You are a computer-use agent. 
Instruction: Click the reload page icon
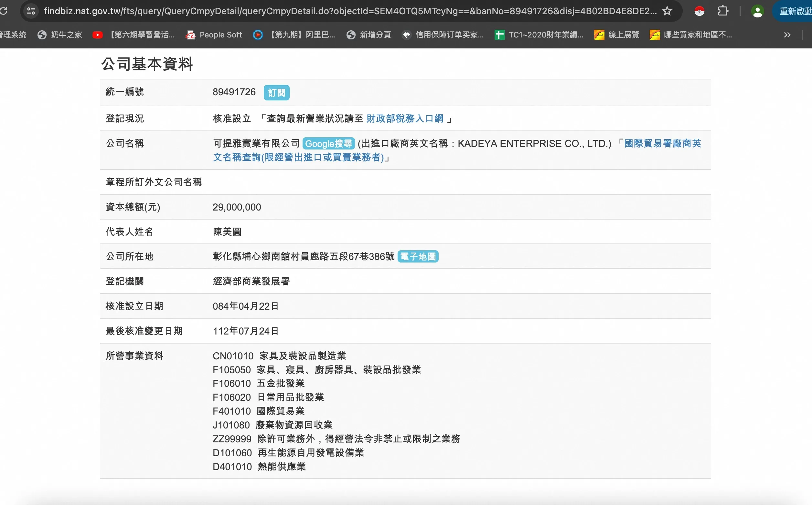click(3, 11)
